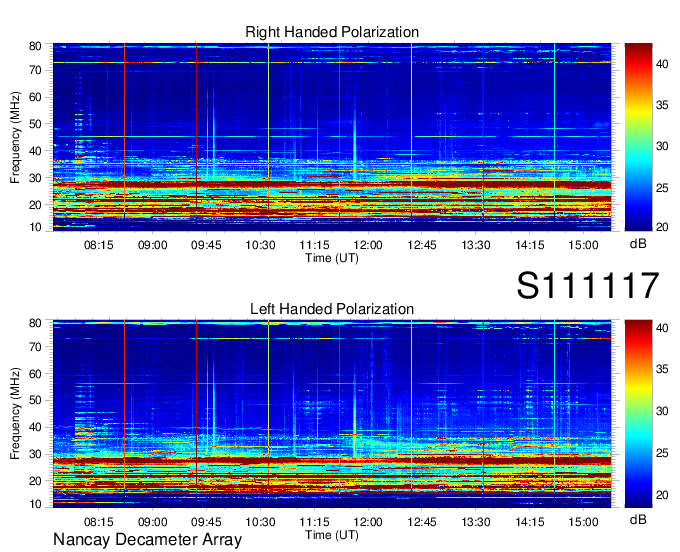680x552 pixels.
Task: Click the "70" frequency tick of the upper plot
Action: coord(35,70)
